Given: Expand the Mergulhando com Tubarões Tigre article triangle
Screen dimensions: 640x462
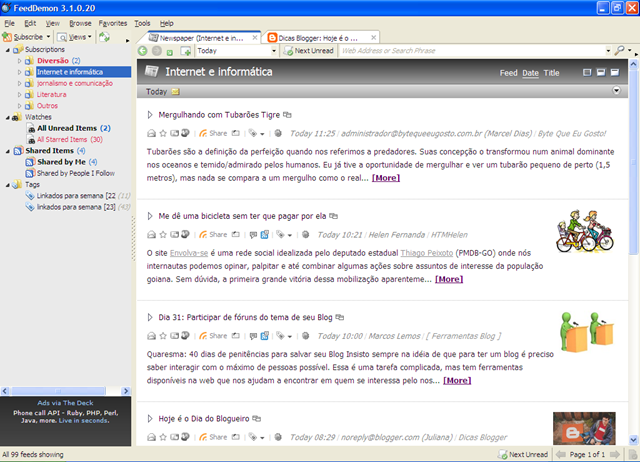Looking at the screenshot, I should point(150,115).
